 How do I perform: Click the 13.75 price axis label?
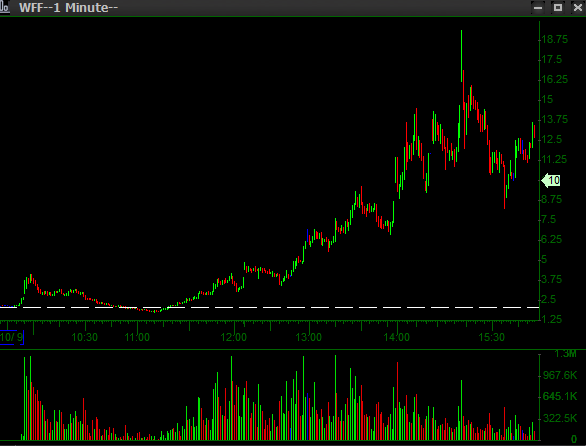[555, 119]
